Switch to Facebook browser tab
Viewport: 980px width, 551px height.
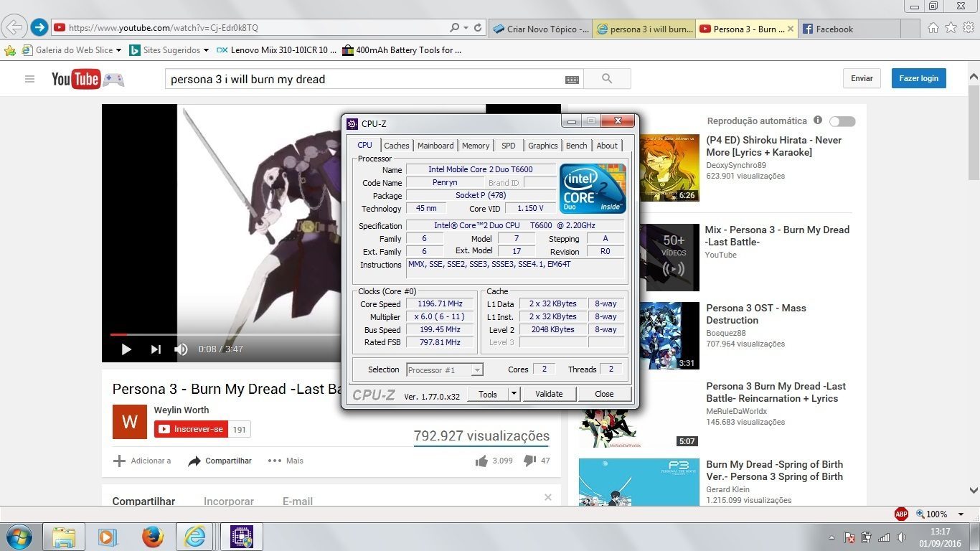(x=849, y=29)
